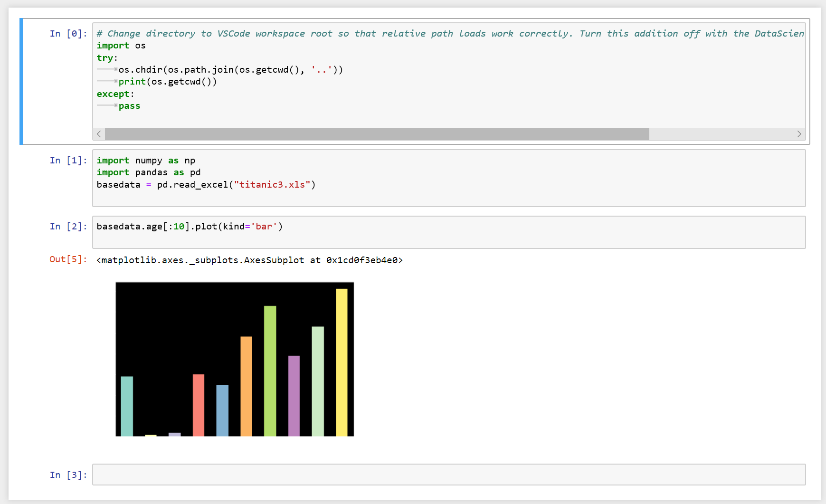The height and width of the screenshot is (504, 826).
Task: Click the tallest yellow bar in chart
Action: click(x=342, y=362)
